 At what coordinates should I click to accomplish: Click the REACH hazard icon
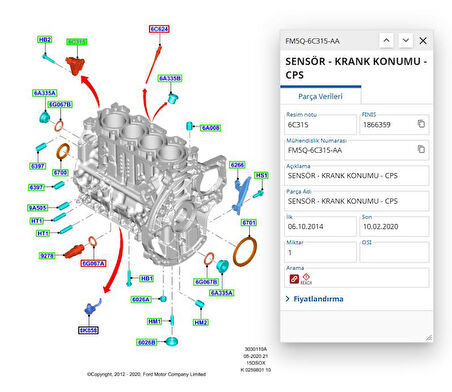(306, 279)
